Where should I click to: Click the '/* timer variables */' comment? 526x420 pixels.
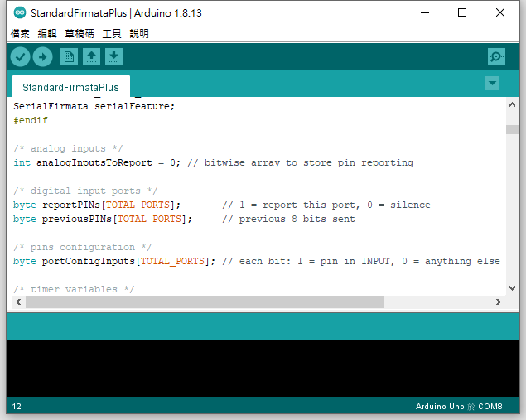pyautogui.click(x=74, y=289)
